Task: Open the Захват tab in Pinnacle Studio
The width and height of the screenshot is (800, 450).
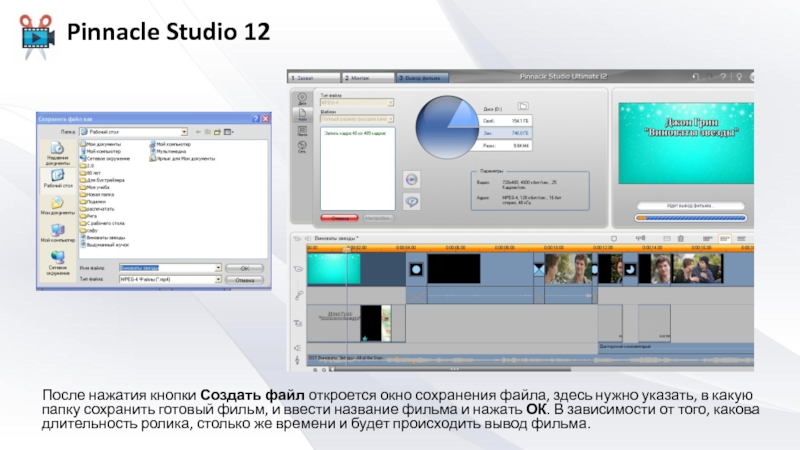Action: click(314, 78)
